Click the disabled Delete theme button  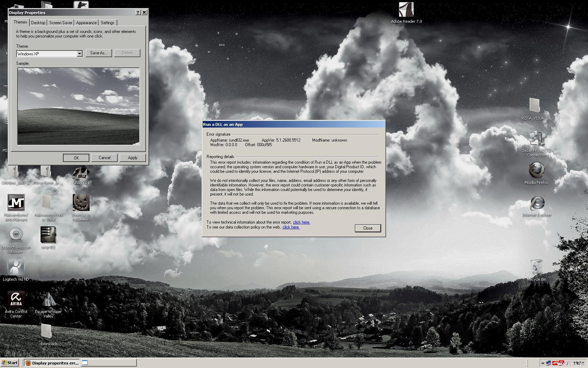127,53
